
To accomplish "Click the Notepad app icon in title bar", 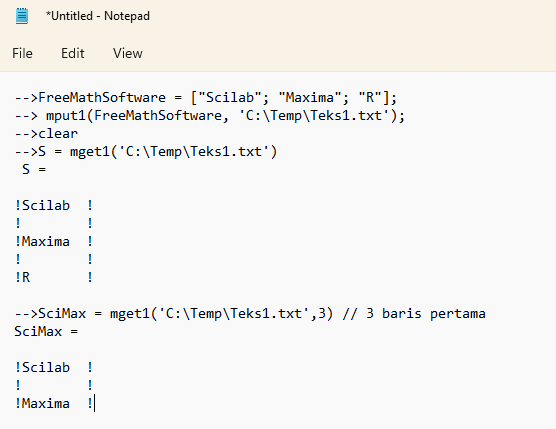I will coord(22,16).
